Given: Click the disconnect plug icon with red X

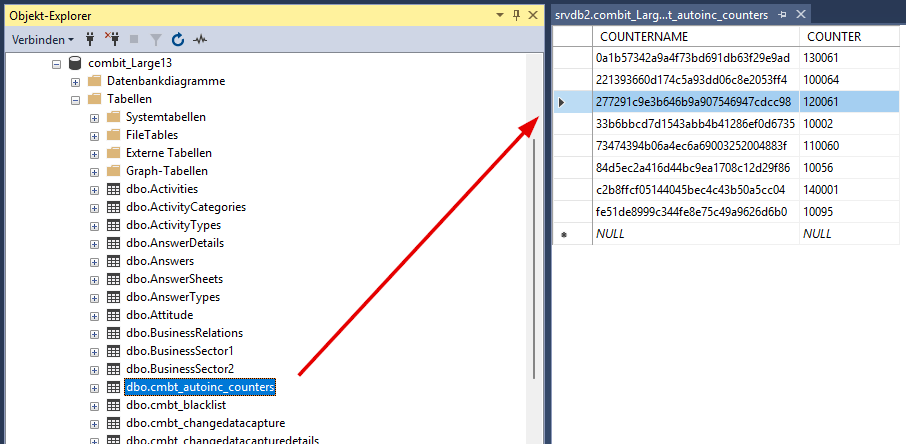Looking at the screenshot, I should [111, 39].
